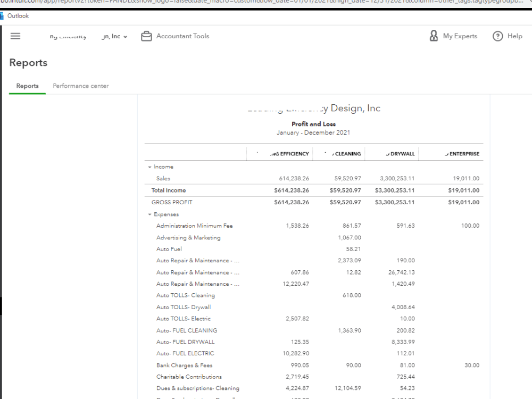The width and height of the screenshot is (532, 399).
Task: Open the hamburger navigation menu
Action: pos(15,36)
